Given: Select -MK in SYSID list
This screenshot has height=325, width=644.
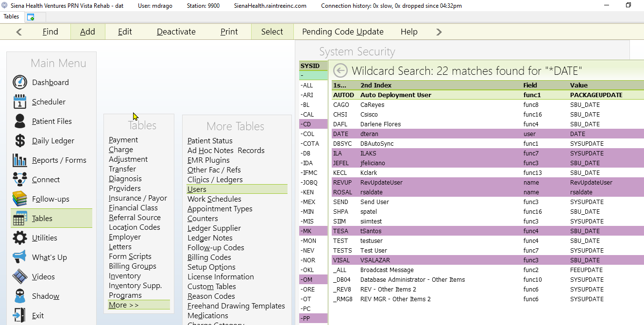Looking at the screenshot, I should [314, 231].
